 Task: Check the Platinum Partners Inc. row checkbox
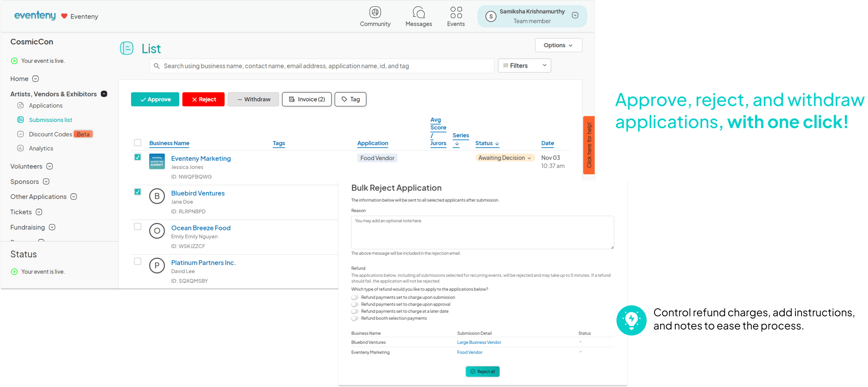click(138, 261)
